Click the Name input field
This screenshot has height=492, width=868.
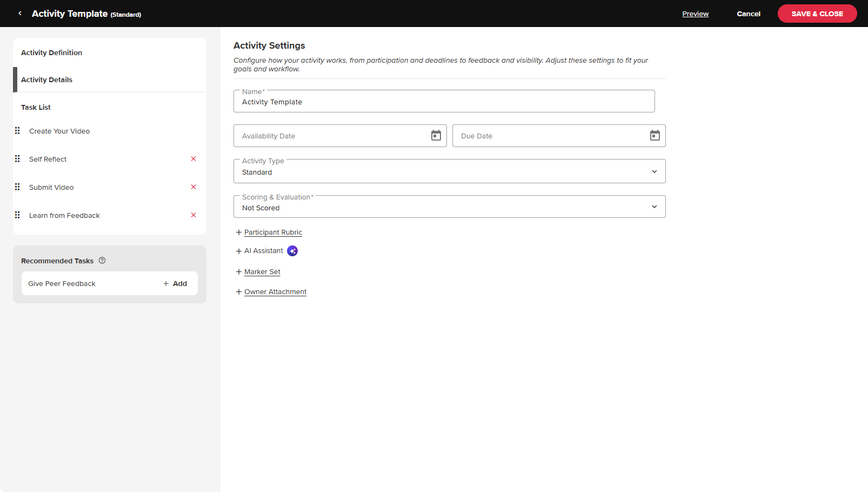[444, 101]
